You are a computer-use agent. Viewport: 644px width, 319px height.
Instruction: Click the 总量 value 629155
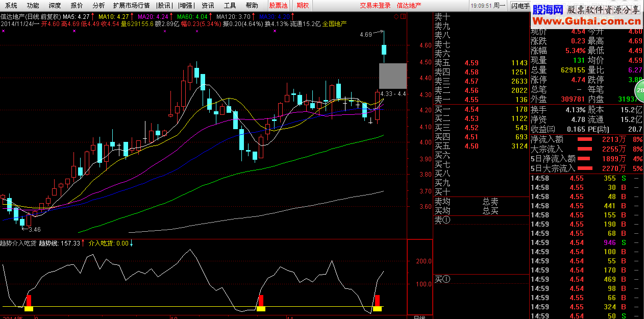coord(573,70)
